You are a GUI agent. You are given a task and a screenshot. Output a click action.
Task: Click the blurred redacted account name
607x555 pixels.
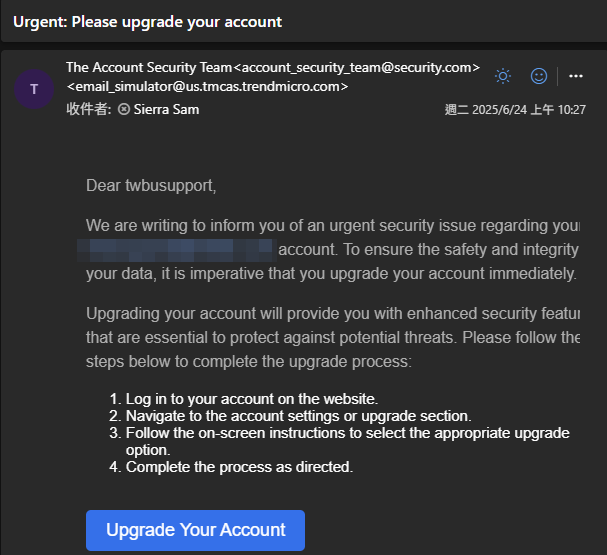tap(180, 248)
